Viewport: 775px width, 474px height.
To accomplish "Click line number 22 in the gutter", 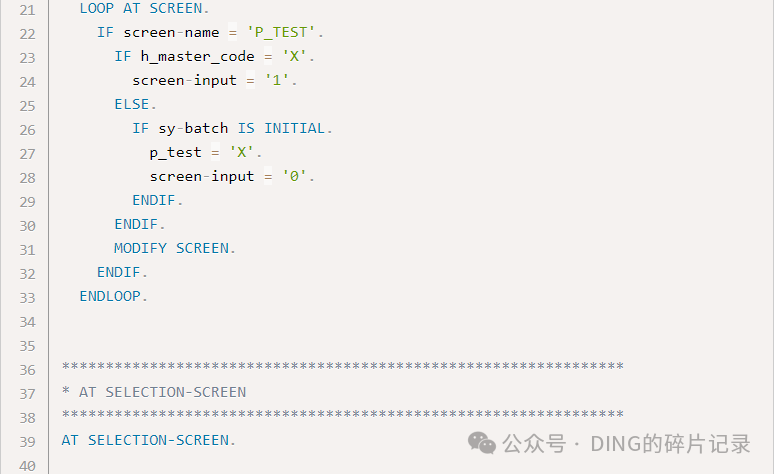I will click(27, 34).
